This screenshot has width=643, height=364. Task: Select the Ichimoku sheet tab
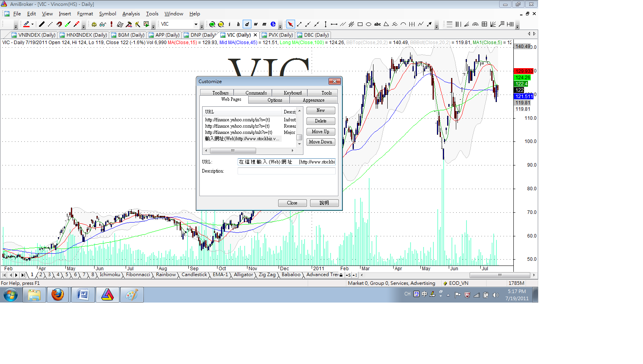110,275
